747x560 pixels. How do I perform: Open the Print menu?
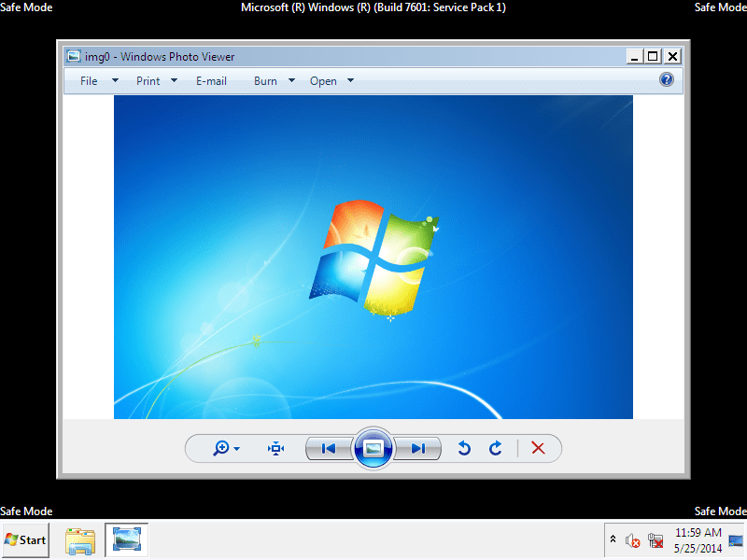tap(148, 81)
